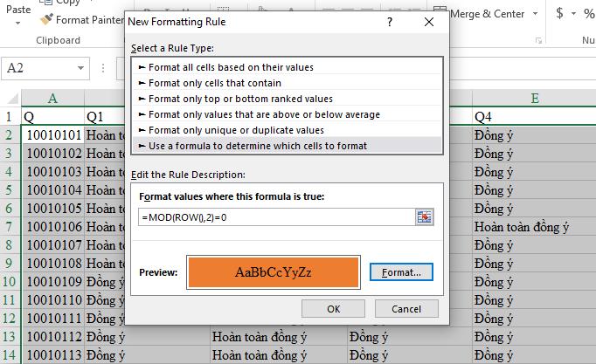Image resolution: width=596 pixels, height=364 pixels.
Task: Open the Alignment group dialog launcher
Action: tap(540, 40)
